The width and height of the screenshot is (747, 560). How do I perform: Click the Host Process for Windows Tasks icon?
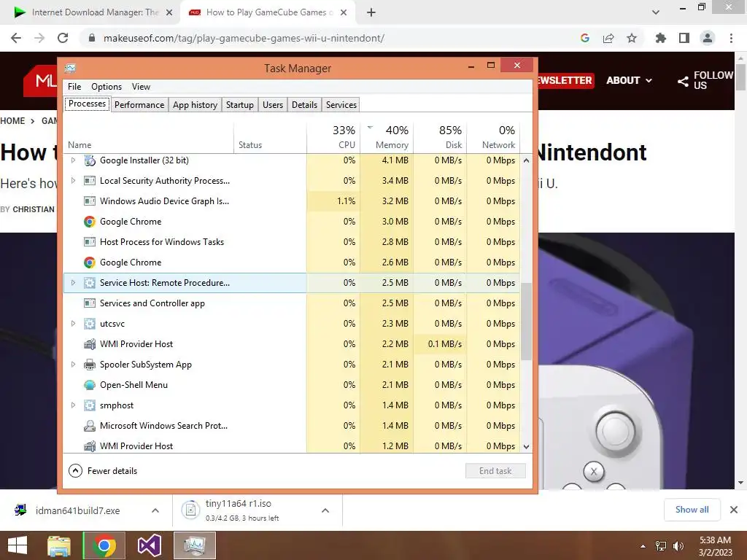90,242
